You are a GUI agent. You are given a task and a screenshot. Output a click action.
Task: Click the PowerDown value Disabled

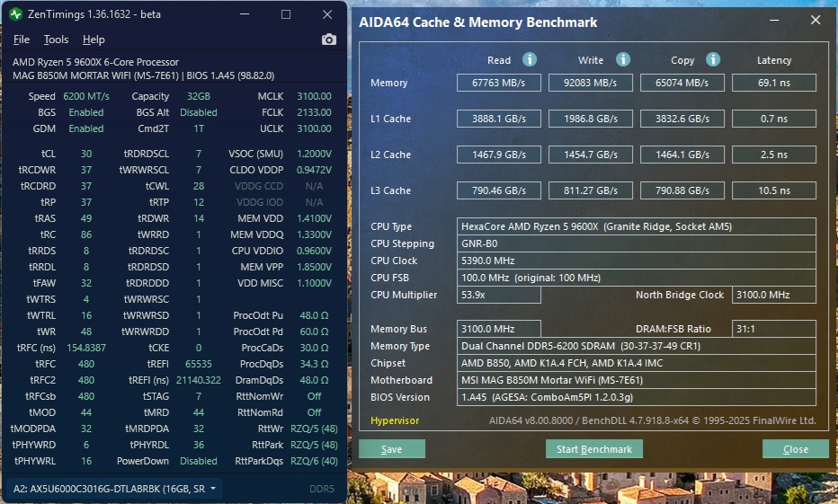pyautogui.click(x=199, y=461)
